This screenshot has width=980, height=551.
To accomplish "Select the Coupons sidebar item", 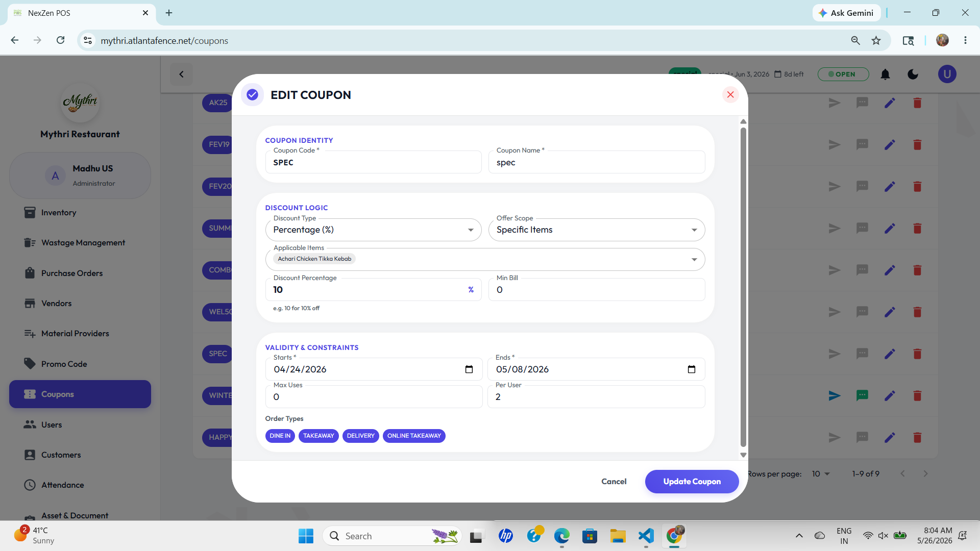I will tap(80, 394).
